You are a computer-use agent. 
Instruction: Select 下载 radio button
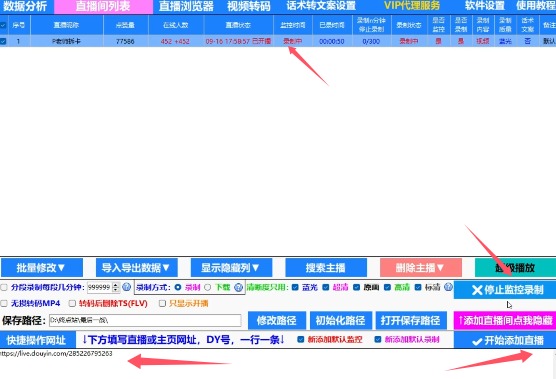click(x=208, y=288)
